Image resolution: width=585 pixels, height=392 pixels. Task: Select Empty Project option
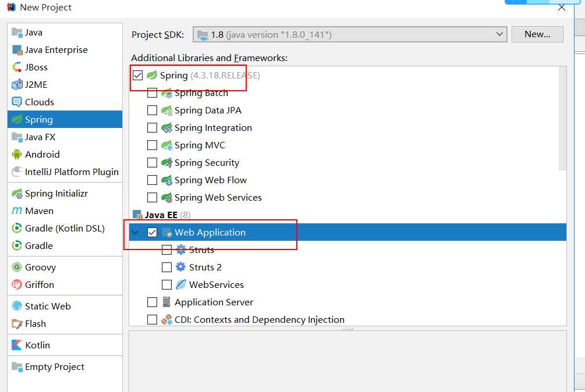click(65, 367)
